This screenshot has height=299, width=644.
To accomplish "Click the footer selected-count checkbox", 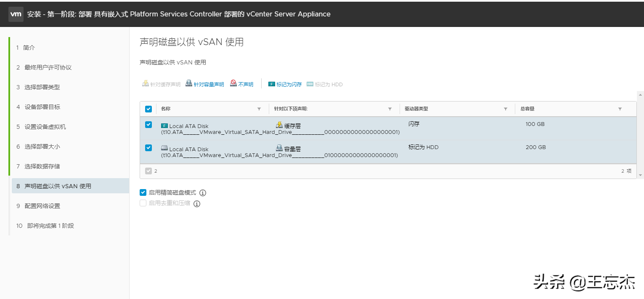I will (x=148, y=171).
